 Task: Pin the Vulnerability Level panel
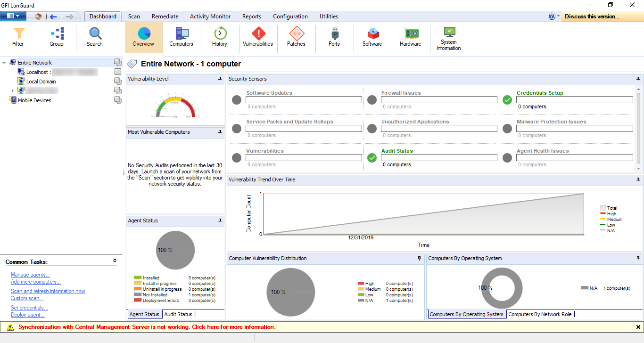[220, 79]
